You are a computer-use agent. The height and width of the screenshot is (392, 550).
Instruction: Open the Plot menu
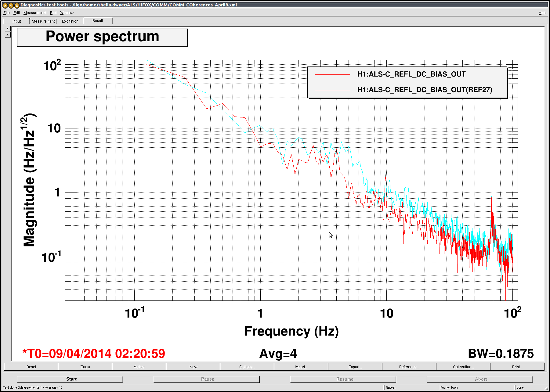tap(53, 13)
